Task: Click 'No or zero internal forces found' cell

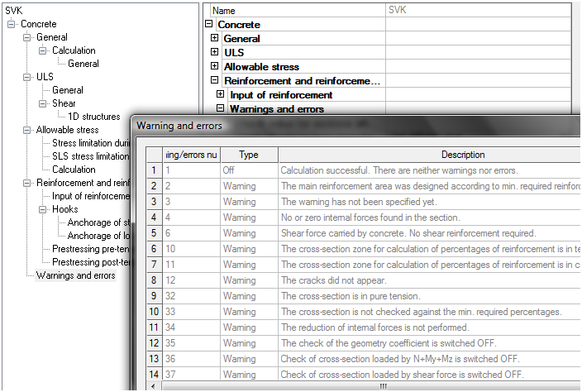Action: pos(429,218)
